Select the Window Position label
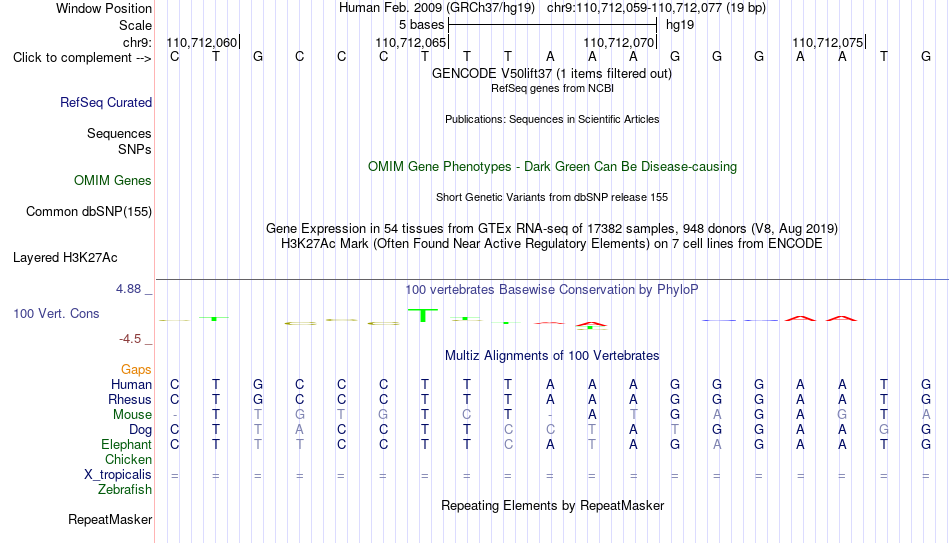950x543 pixels. 104,8
